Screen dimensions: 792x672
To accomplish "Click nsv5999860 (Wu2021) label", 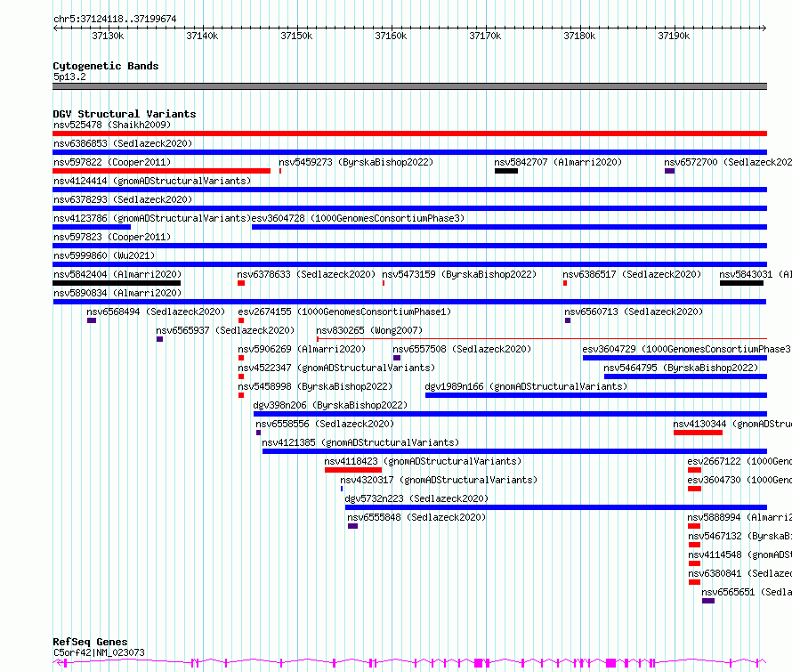I will coord(104,255).
